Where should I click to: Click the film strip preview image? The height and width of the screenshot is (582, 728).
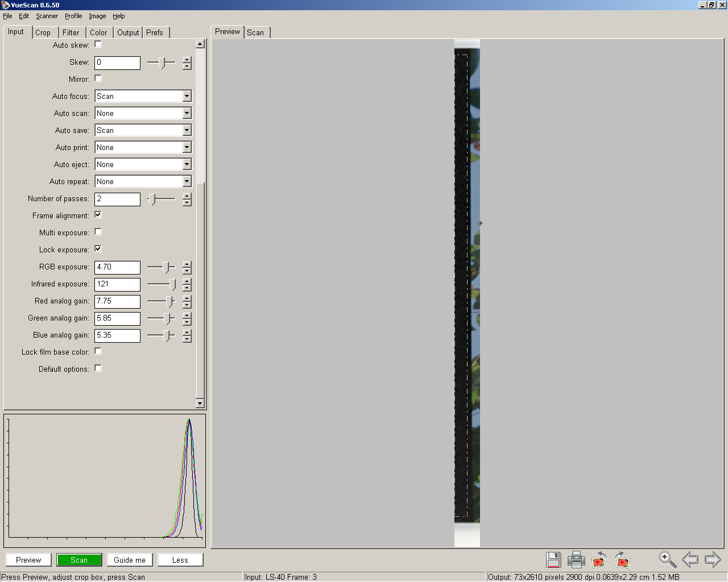coord(467,293)
